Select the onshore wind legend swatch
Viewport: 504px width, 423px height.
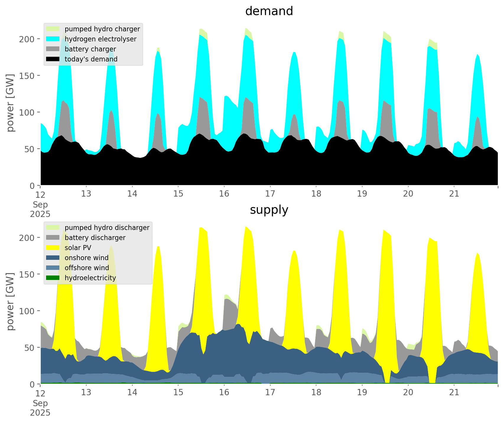click(53, 258)
